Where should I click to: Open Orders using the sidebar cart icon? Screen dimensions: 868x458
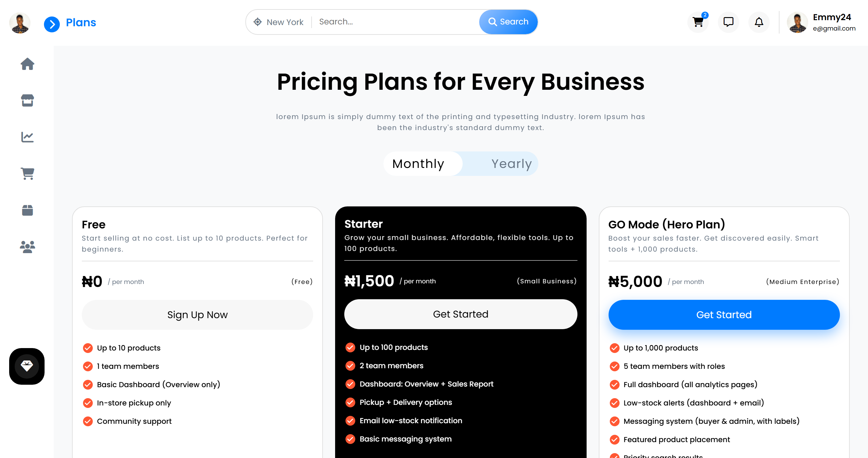[x=27, y=174]
